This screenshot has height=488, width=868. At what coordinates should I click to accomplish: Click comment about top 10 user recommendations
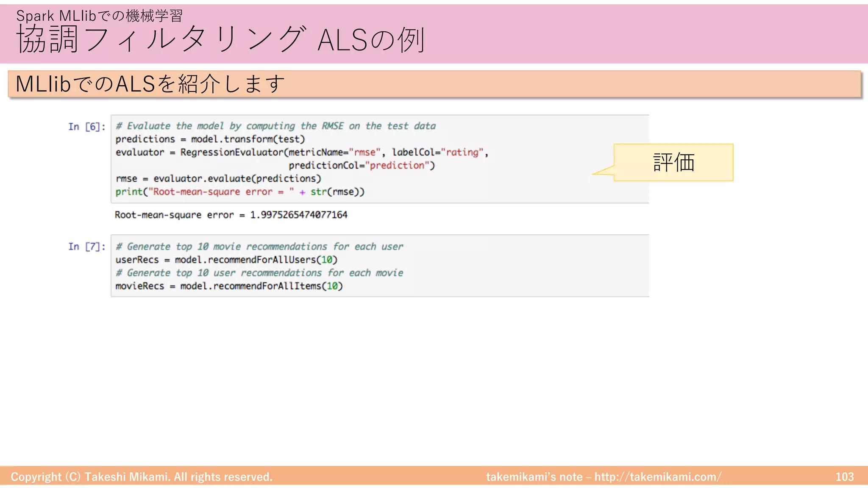point(259,273)
